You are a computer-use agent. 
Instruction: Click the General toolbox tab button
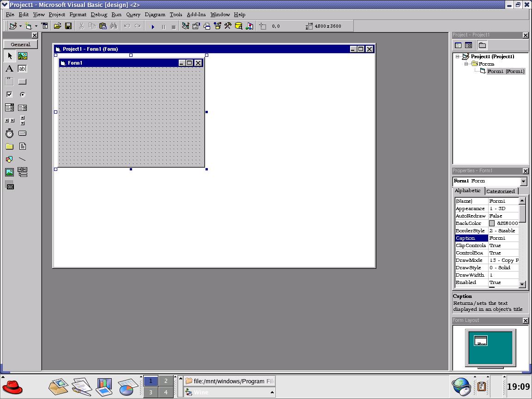(x=20, y=44)
